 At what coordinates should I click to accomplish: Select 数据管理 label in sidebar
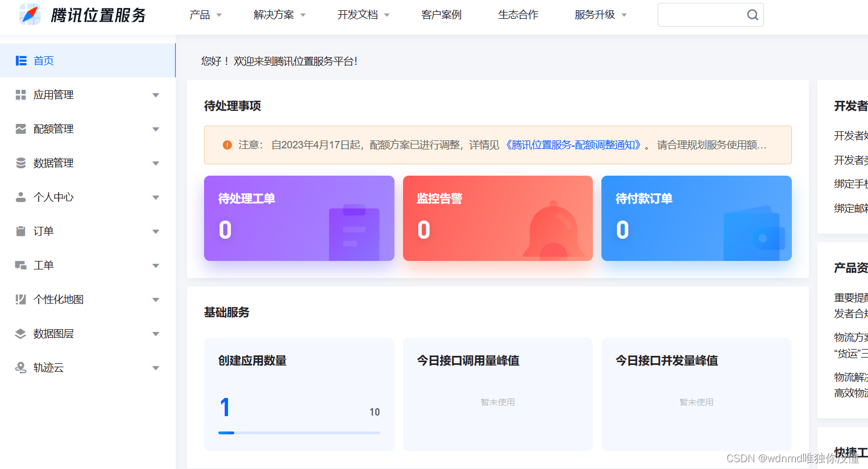click(x=53, y=163)
